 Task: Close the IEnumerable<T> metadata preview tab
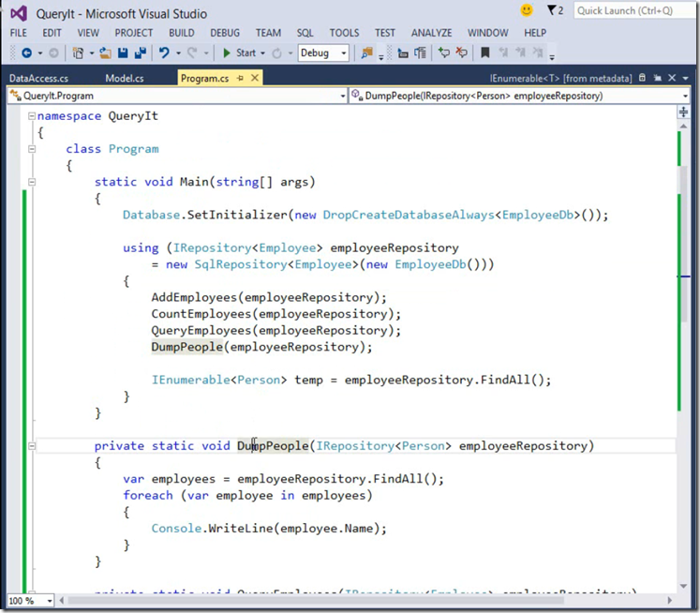click(x=672, y=78)
